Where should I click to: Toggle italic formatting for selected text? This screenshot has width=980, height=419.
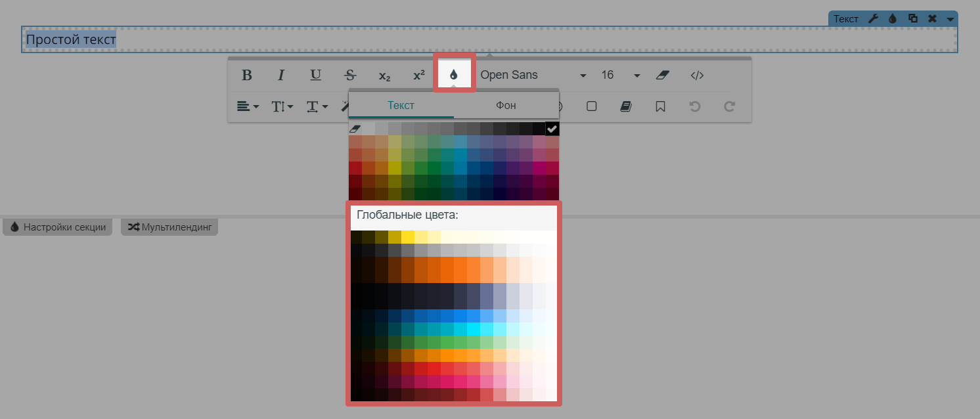(281, 75)
